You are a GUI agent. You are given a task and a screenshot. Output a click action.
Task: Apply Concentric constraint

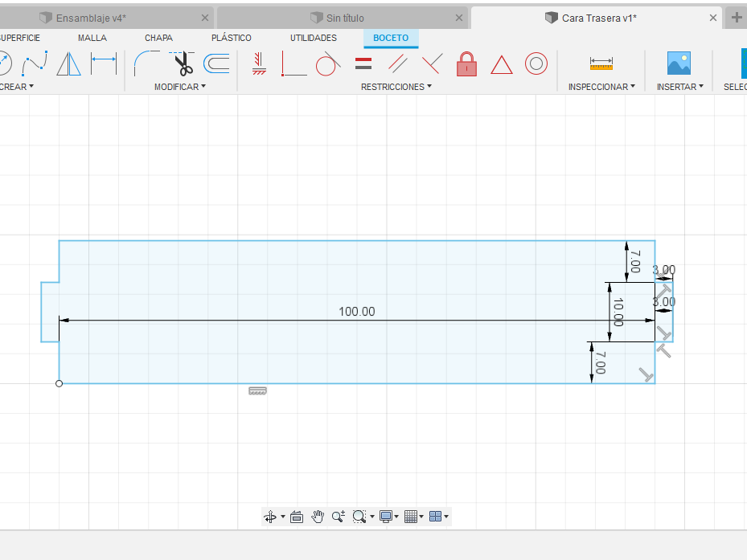[x=536, y=63]
